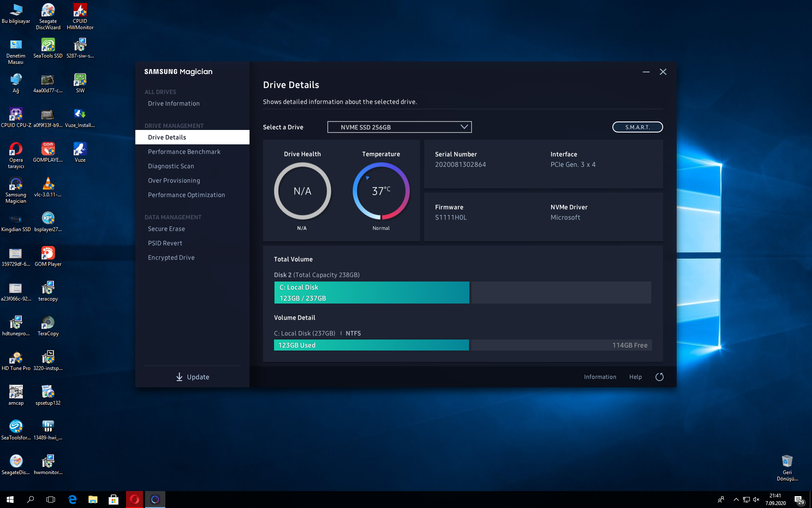The height and width of the screenshot is (508, 812).
Task: Launch Microsoft Edge from taskbar
Action: (72, 500)
